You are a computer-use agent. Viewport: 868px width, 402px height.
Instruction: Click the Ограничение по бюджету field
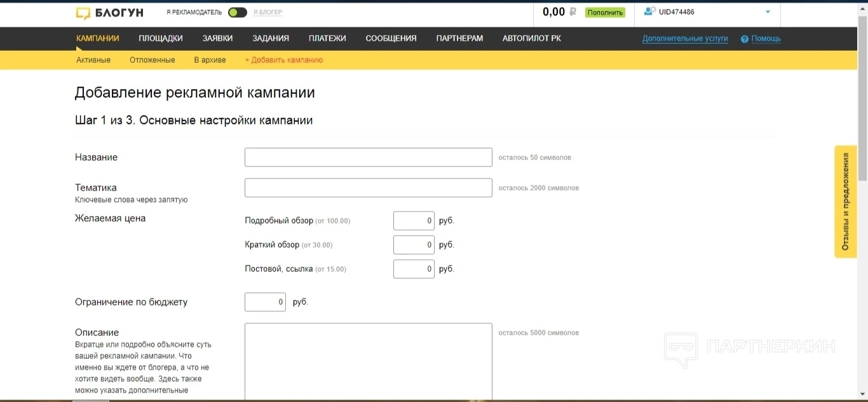(x=265, y=302)
